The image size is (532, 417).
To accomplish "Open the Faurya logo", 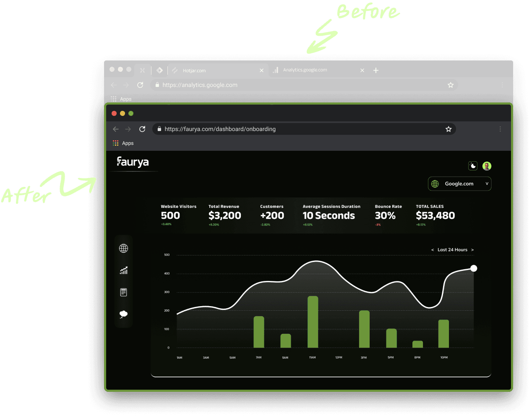I will 133,162.
